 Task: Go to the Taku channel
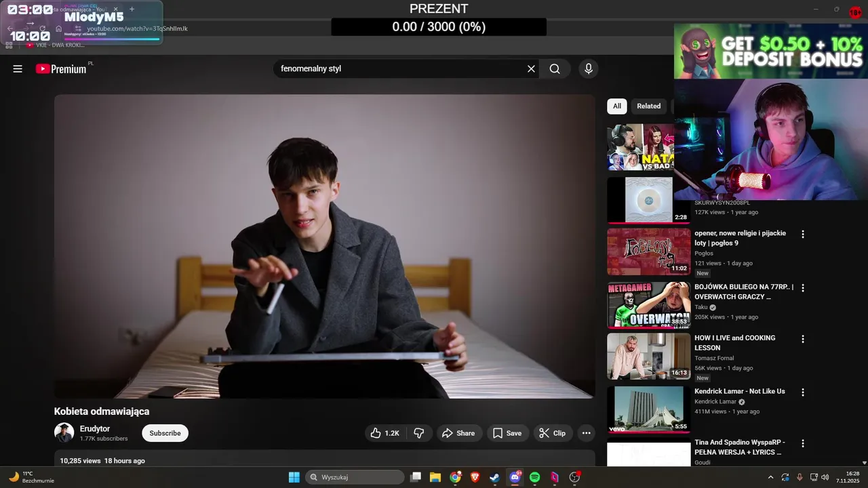pyautogui.click(x=702, y=307)
